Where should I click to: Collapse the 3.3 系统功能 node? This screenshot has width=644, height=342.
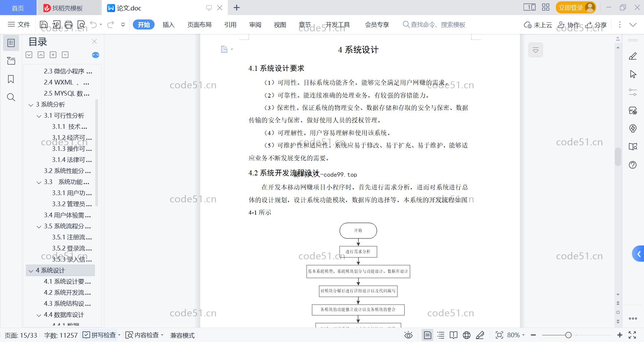(x=39, y=182)
